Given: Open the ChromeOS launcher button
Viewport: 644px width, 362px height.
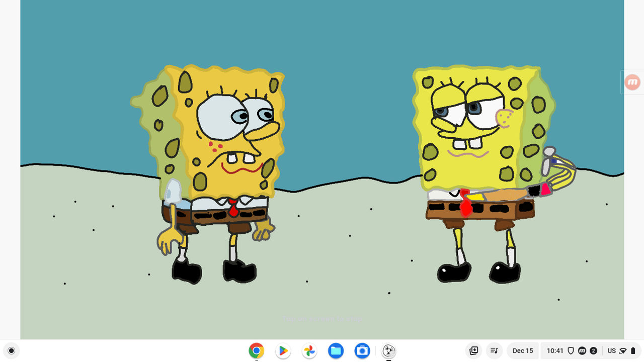Looking at the screenshot, I should pyautogui.click(x=11, y=350).
